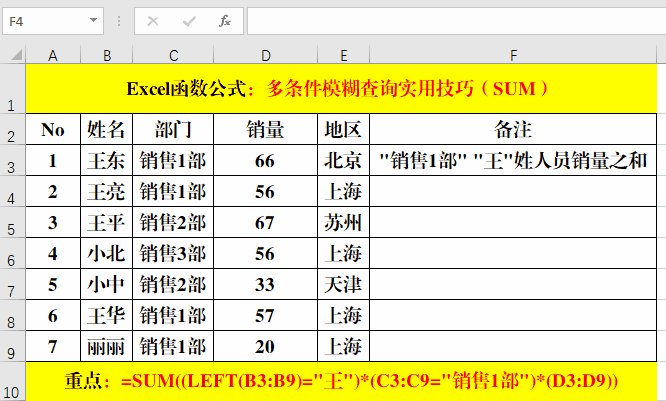Image resolution: width=666 pixels, height=401 pixels.
Task: Click the 'No' header cell
Action: tap(53, 129)
